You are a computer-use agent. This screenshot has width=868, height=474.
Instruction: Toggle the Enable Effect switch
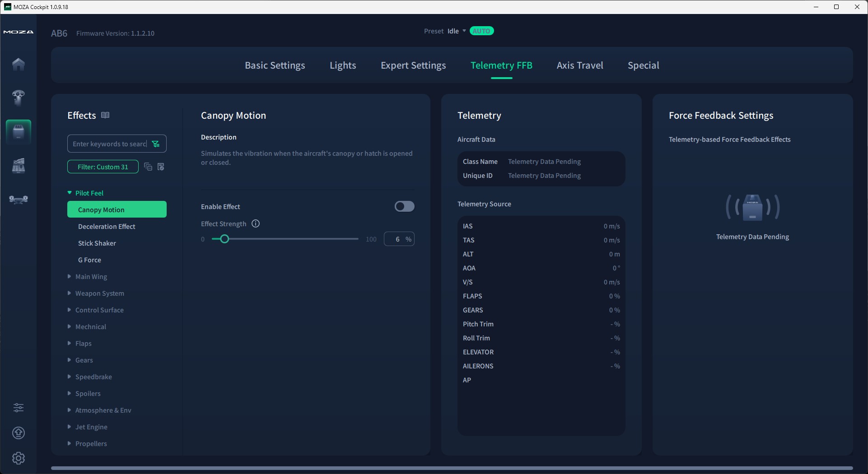click(404, 206)
